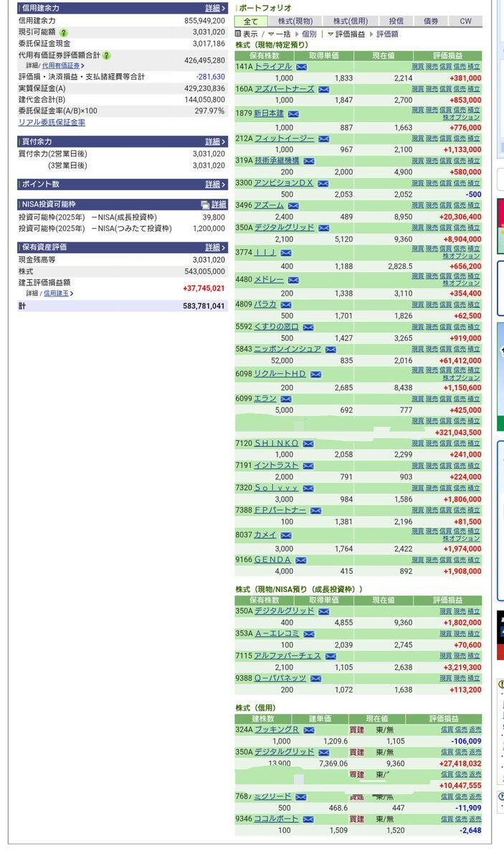Switch to the 株式(現物) tab
The width and height of the screenshot is (504, 861).
[295, 22]
